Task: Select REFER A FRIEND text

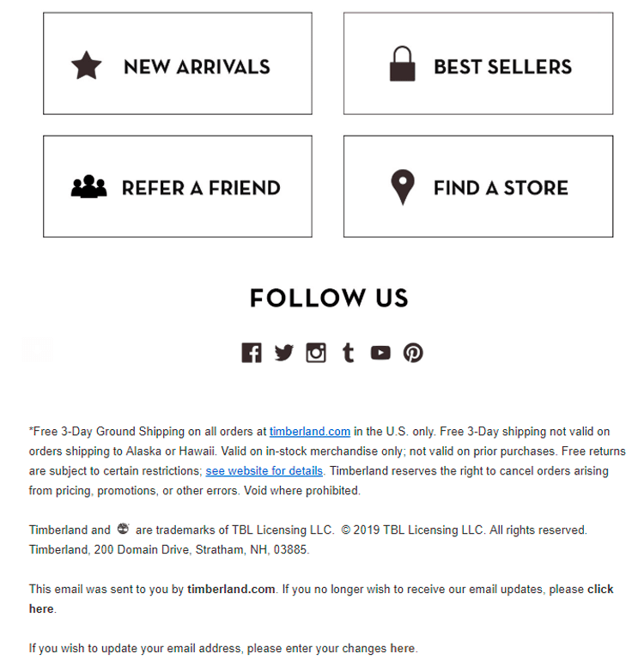Action: (x=201, y=188)
